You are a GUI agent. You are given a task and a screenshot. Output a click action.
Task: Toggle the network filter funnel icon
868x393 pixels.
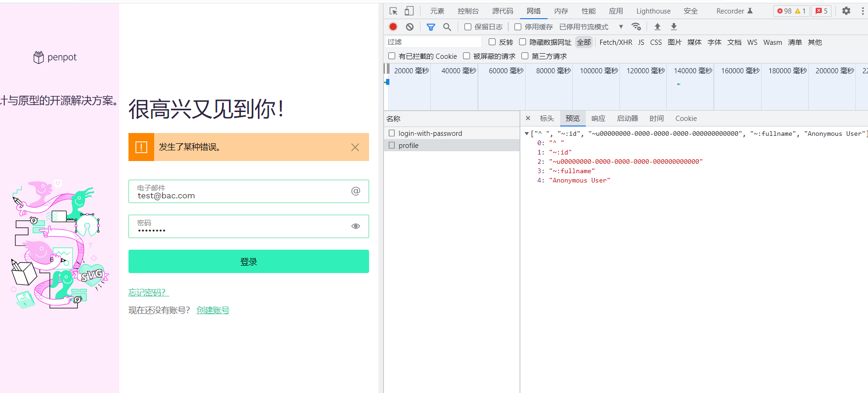click(431, 27)
